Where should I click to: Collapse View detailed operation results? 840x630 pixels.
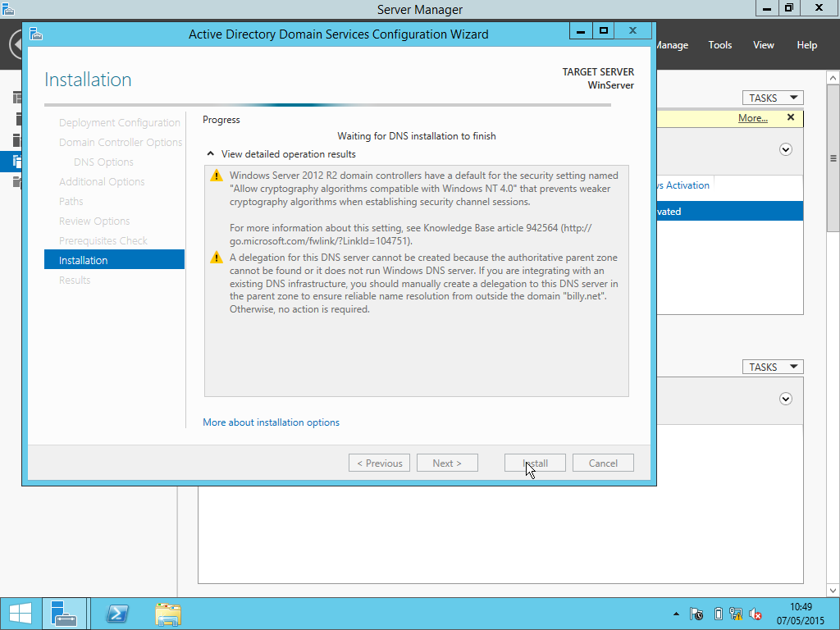pyautogui.click(x=211, y=154)
